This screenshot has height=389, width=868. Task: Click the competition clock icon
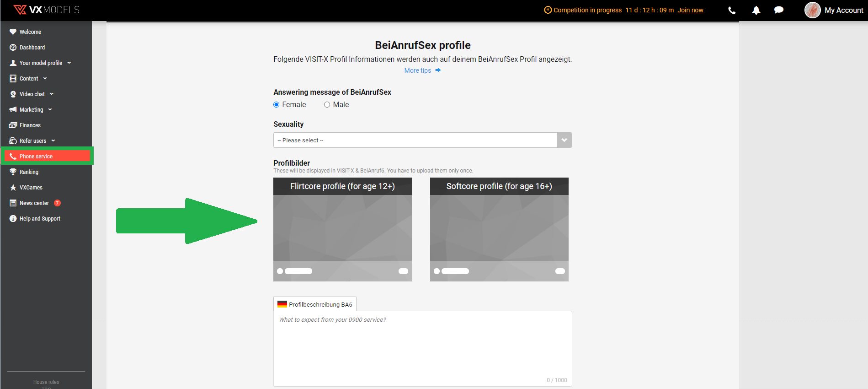[548, 10]
